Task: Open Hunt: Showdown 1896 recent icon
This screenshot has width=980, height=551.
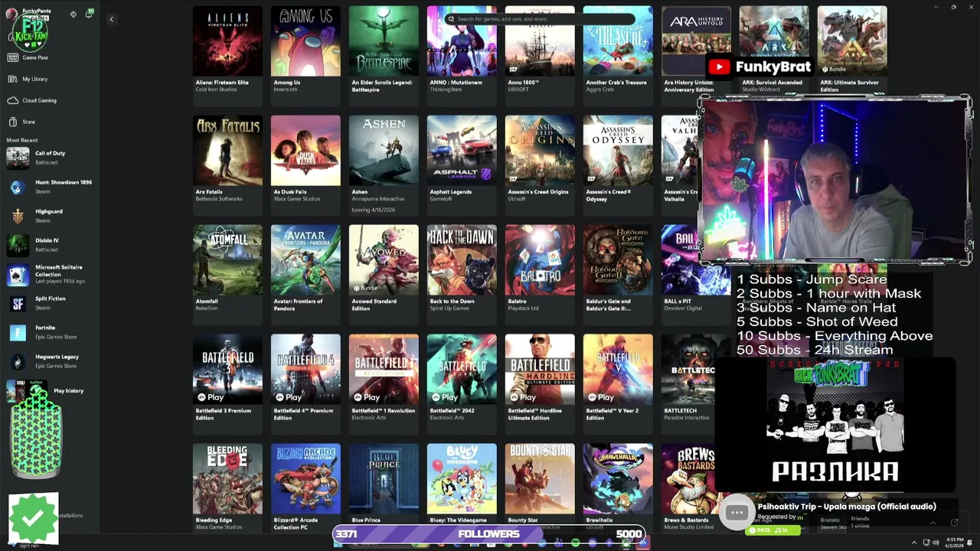Action: [x=18, y=187]
